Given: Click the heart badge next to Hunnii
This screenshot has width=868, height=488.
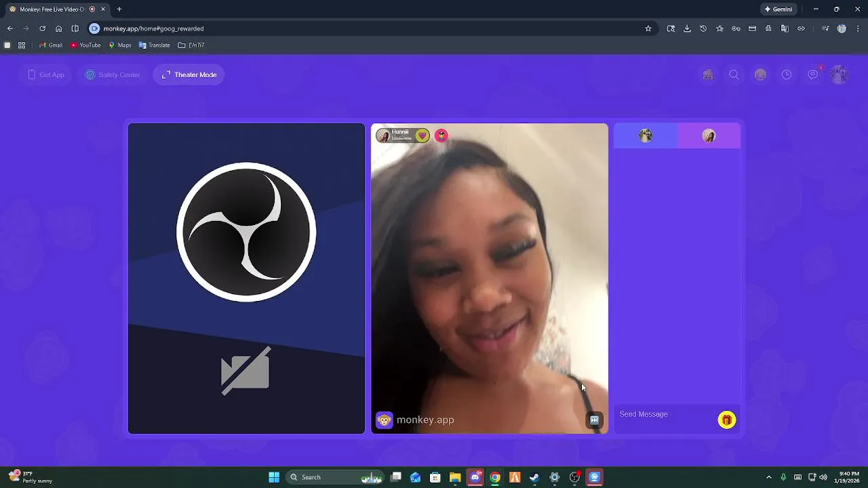Looking at the screenshot, I should (x=422, y=136).
